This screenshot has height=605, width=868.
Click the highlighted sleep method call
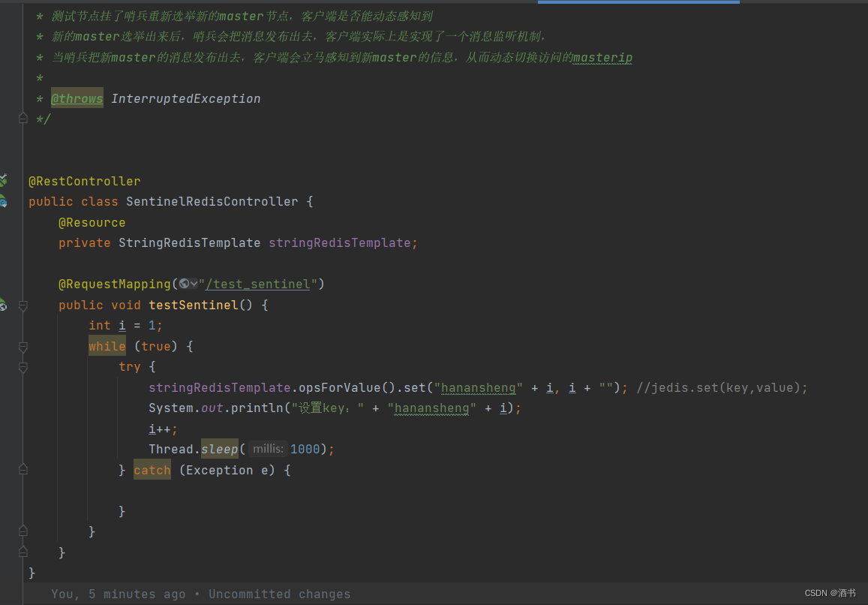click(219, 449)
